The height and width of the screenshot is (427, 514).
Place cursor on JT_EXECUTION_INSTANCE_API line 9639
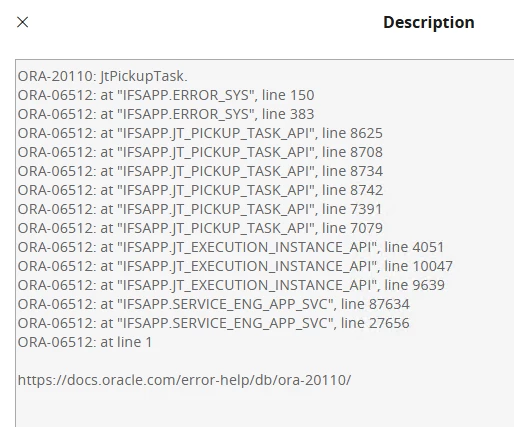231,285
